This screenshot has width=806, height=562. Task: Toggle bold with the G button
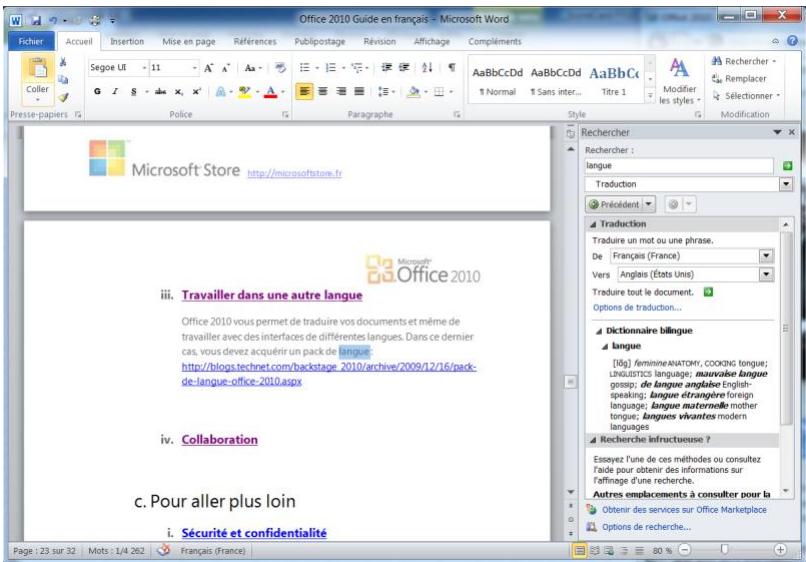pos(97,92)
